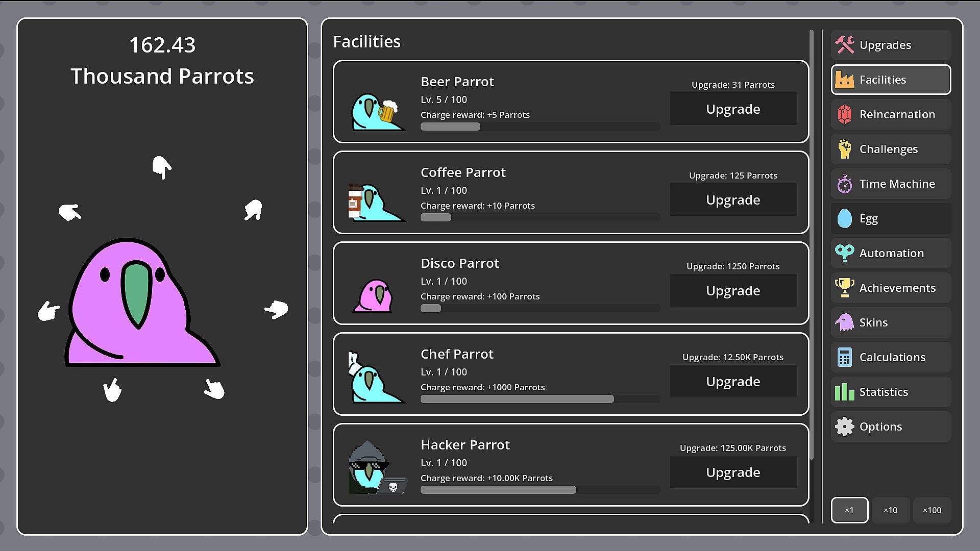The width and height of the screenshot is (980, 551).
Task: Go to the Time Machine section
Action: point(891,184)
